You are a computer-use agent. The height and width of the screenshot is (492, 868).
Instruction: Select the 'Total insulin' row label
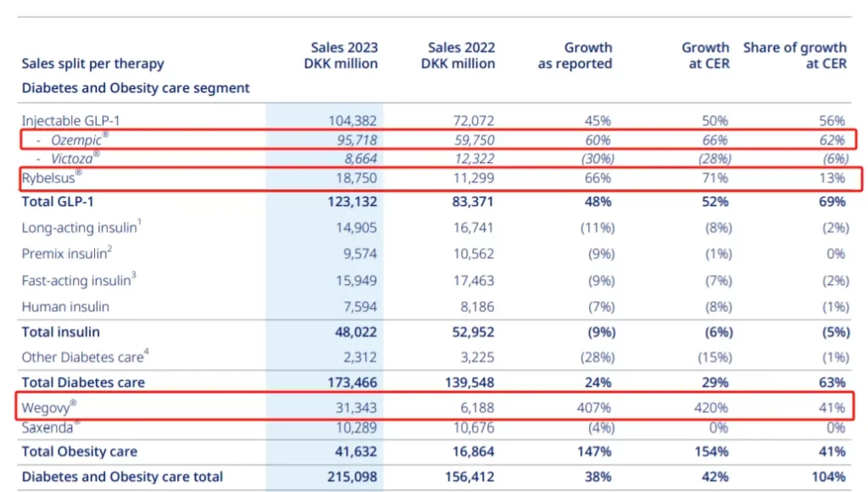point(61,332)
